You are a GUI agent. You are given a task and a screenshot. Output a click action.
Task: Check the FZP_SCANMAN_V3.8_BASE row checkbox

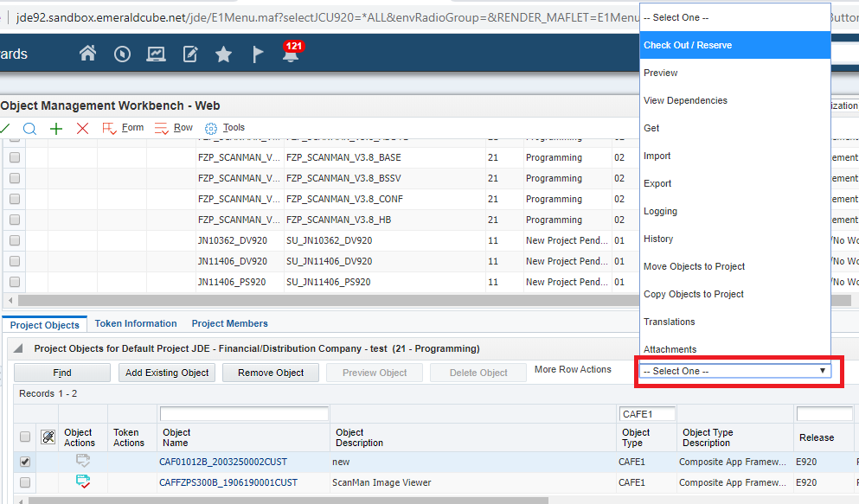[15, 157]
